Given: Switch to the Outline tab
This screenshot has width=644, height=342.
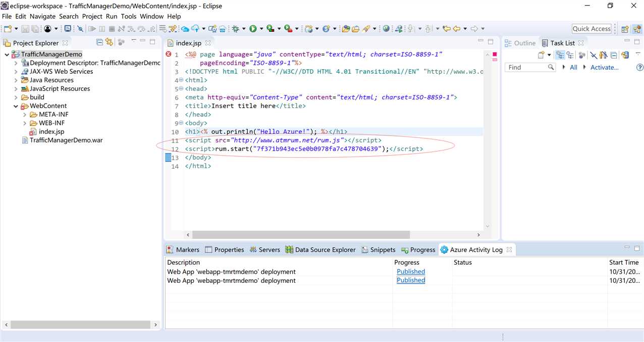Looking at the screenshot, I should (x=520, y=43).
